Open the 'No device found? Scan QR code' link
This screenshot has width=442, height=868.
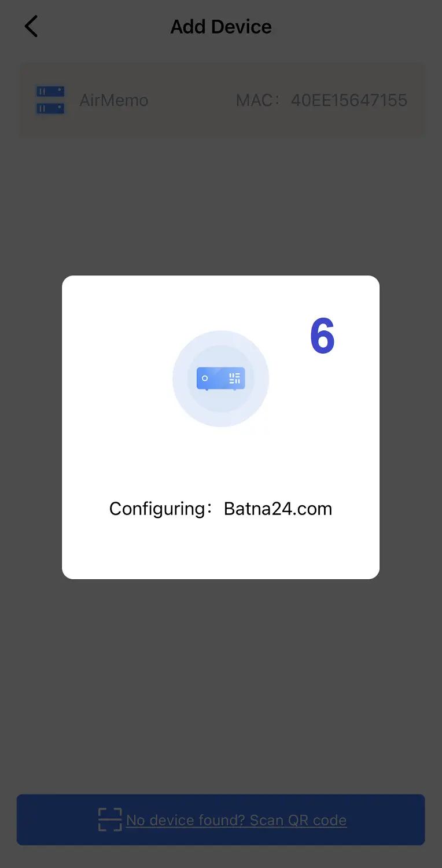click(237, 820)
